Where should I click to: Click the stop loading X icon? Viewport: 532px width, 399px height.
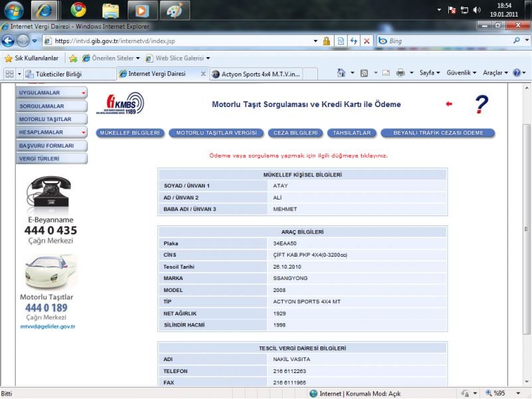(x=366, y=41)
